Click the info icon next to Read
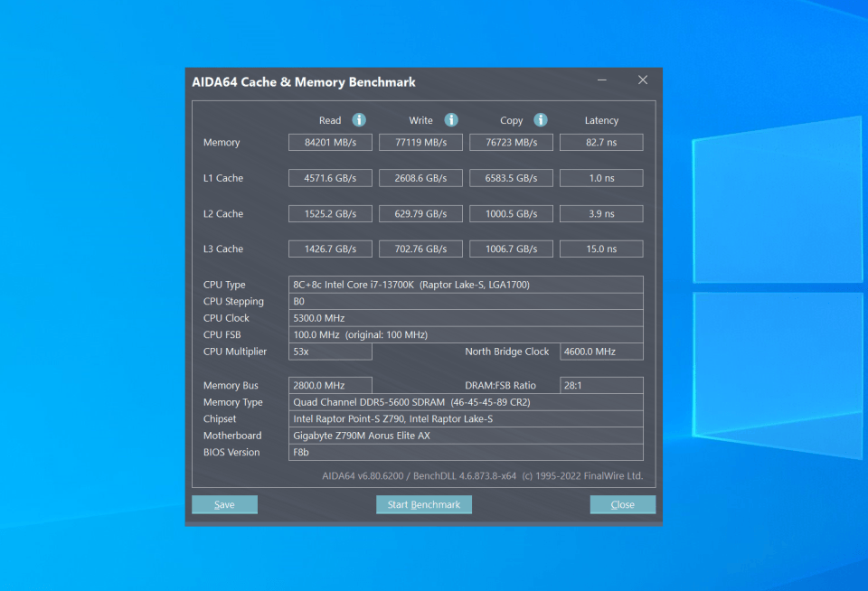This screenshot has height=591, width=868. coord(359,120)
